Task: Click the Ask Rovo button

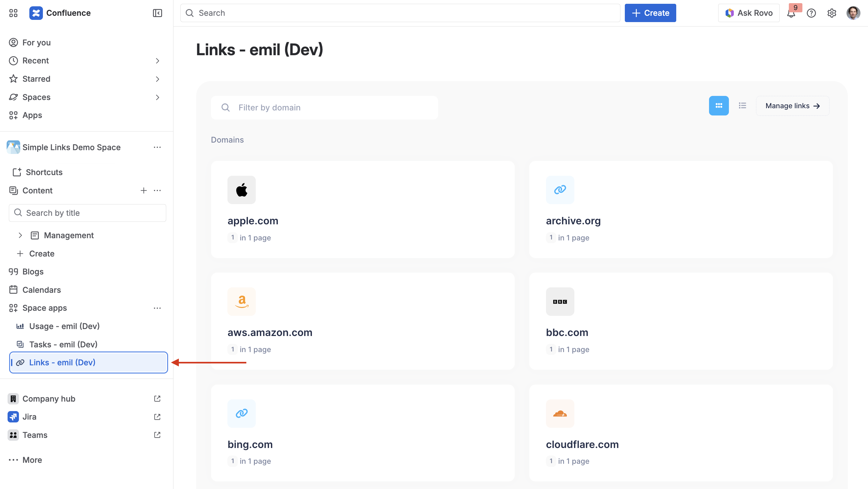Action: point(749,13)
